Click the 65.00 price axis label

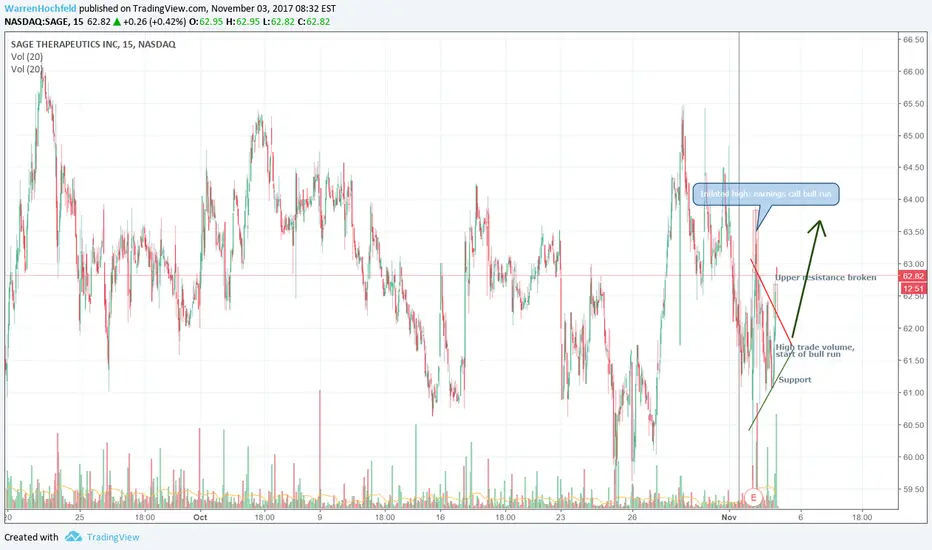coord(914,136)
